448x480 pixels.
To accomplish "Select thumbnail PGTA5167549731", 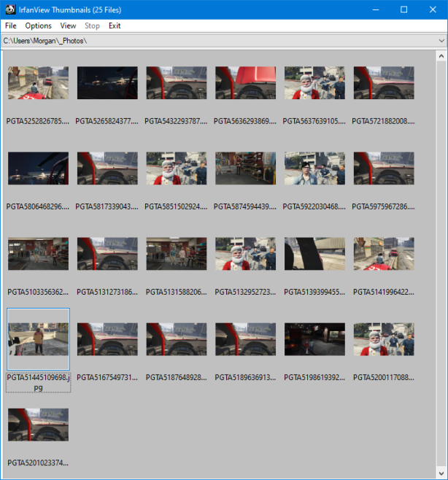I will click(107, 339).
